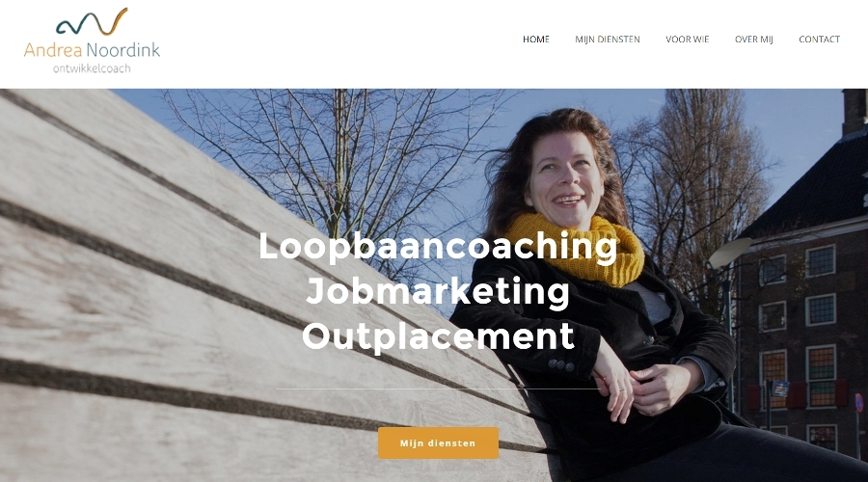This screenshot has height=482, width=868.
Task: Click the Andrea Noordink wave logo icon
Action: (x=92, y=21)
